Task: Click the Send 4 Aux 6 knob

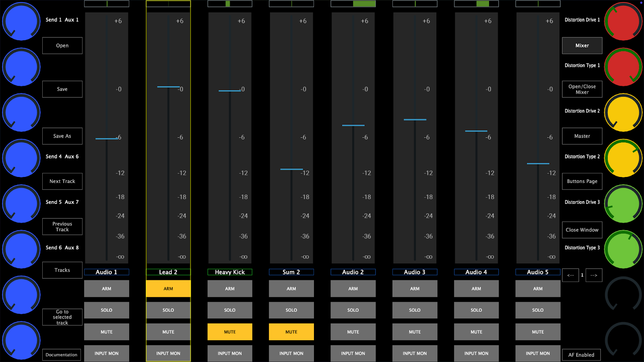Action: point(21,158)
